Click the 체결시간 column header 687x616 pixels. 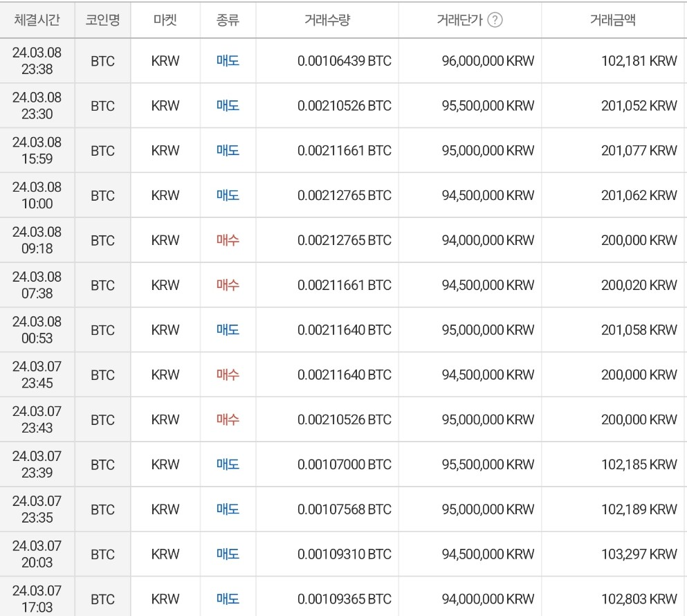(37, 20)
